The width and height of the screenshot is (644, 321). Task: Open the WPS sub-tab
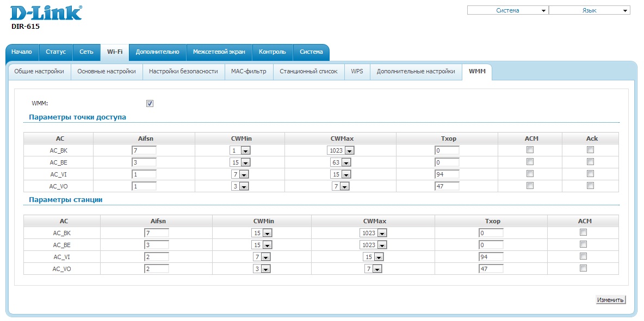click(x=357, y=71)
